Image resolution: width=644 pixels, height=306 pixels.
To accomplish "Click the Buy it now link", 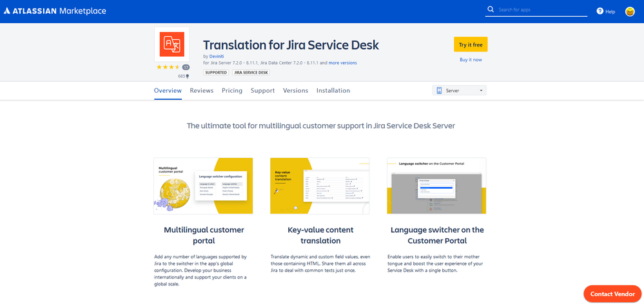I will tap(471, 60).
